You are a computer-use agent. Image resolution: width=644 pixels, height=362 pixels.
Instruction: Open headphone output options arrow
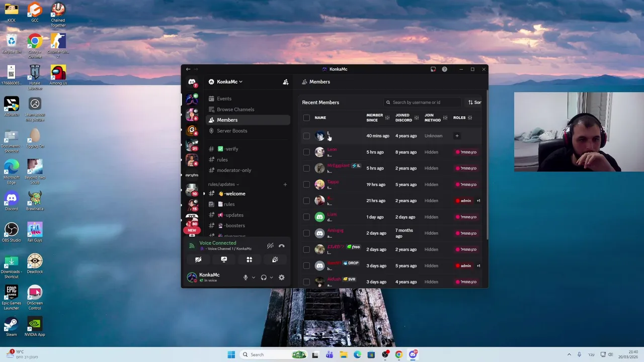click(271, 278)
